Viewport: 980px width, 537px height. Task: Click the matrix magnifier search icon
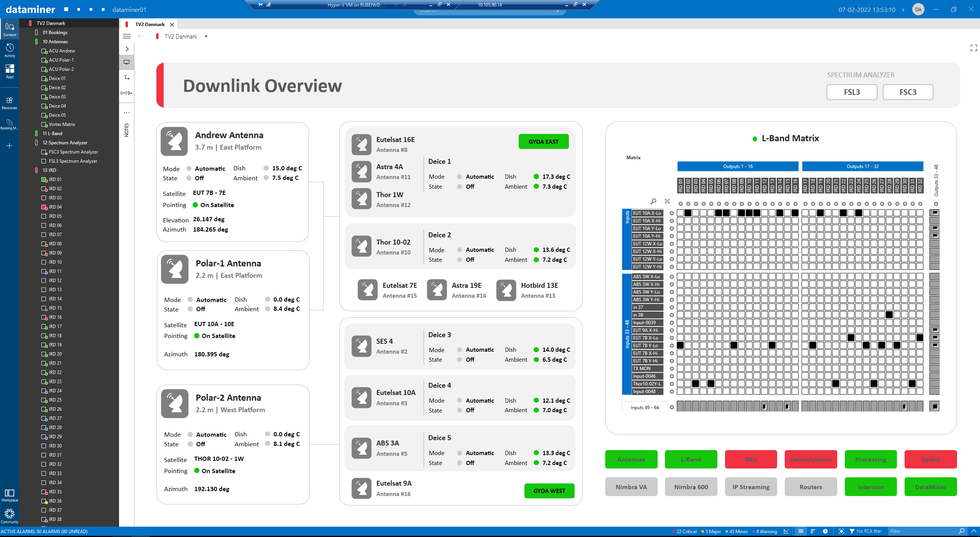tap(653, 201)
